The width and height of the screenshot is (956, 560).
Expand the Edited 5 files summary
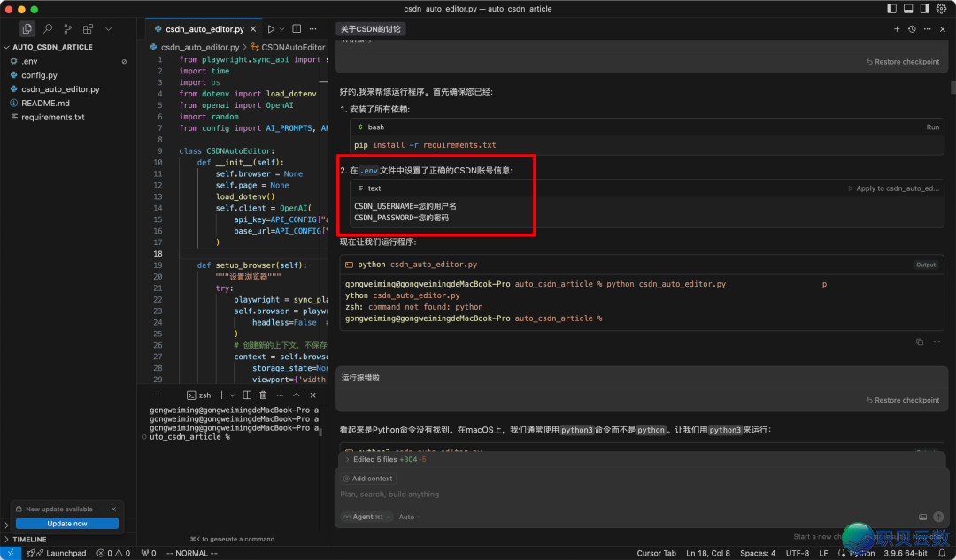coord(375,460)
